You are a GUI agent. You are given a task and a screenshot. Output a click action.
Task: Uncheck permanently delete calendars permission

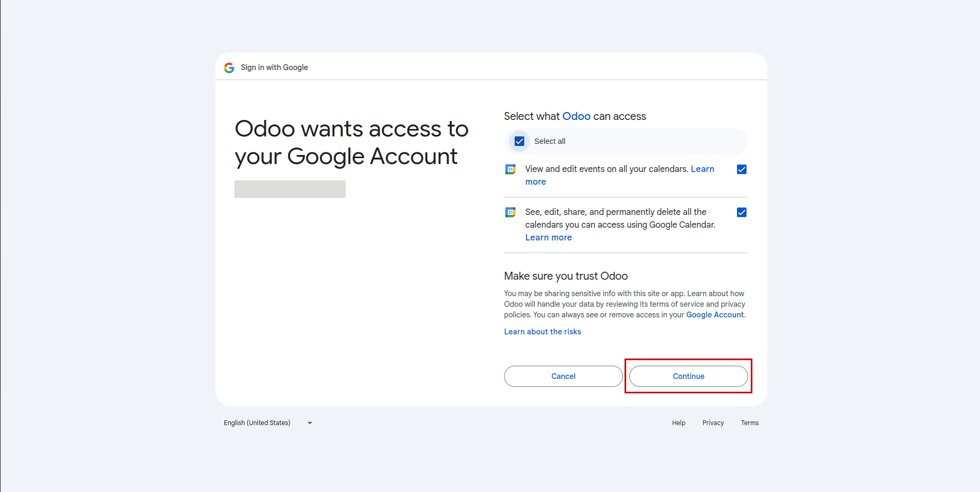(x=742, y=212)
